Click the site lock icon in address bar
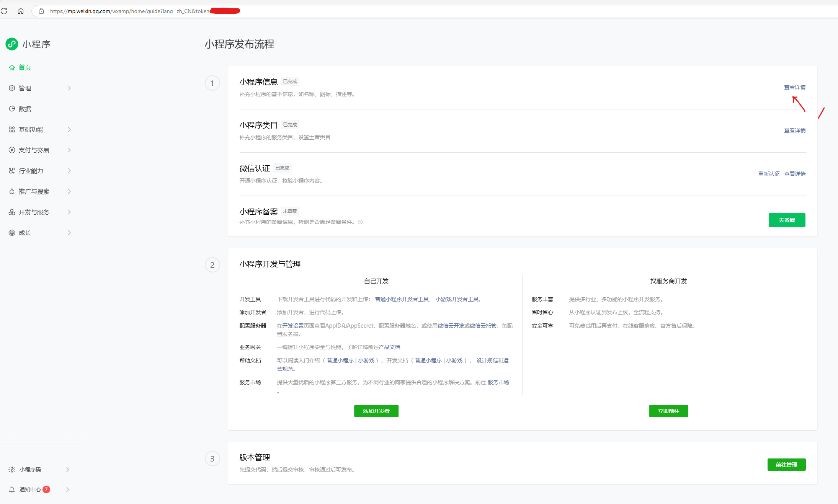 (41, 11)
